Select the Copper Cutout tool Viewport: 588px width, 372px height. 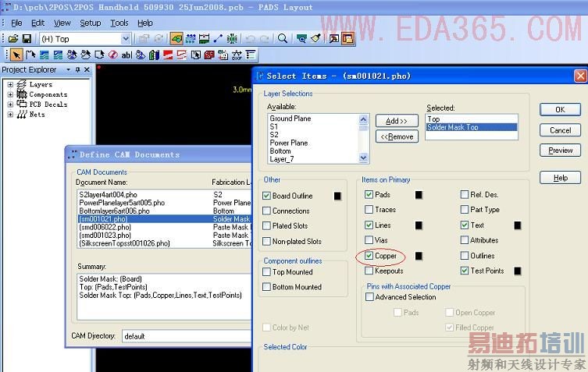(x=58, y=55)
